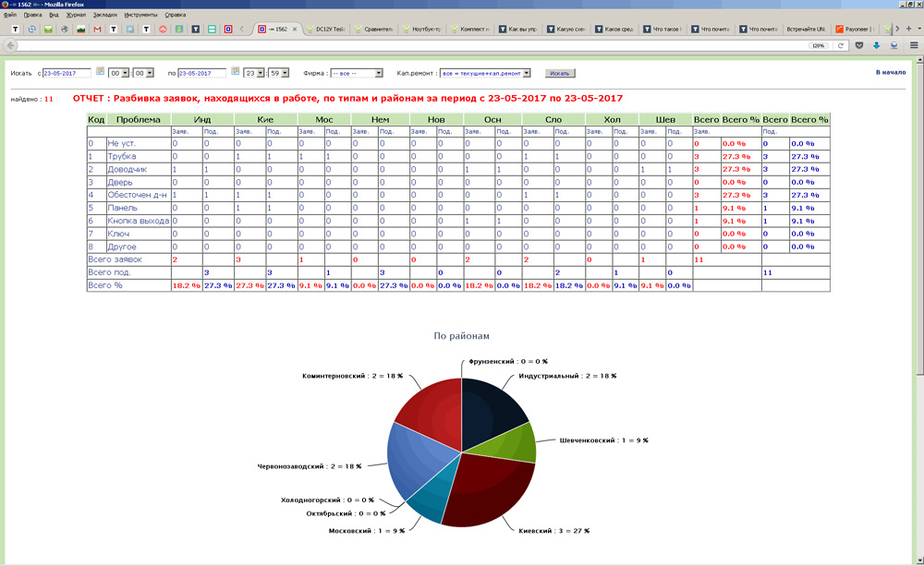
Task: Follow the 'В начало' link
Action: click(x=890, y=71)
